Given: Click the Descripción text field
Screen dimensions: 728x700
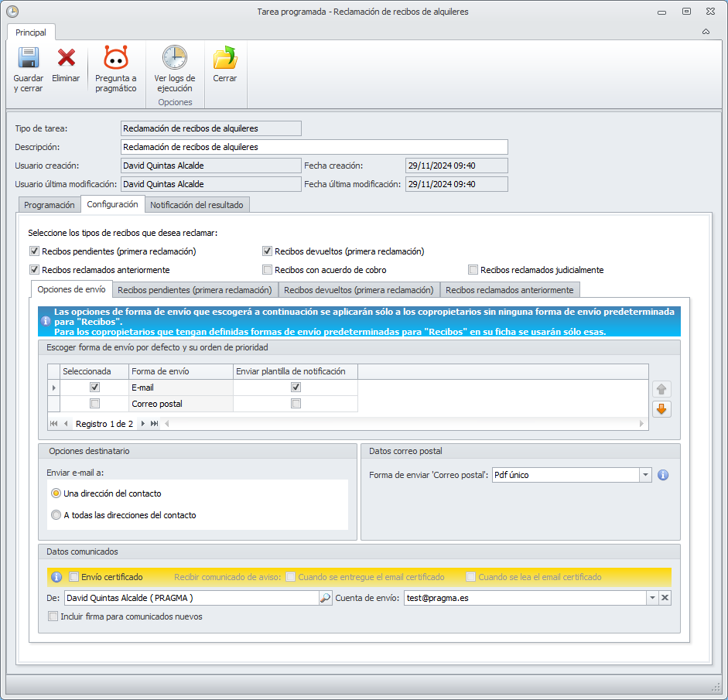Looking at the screenshot, I should [314, 147].
